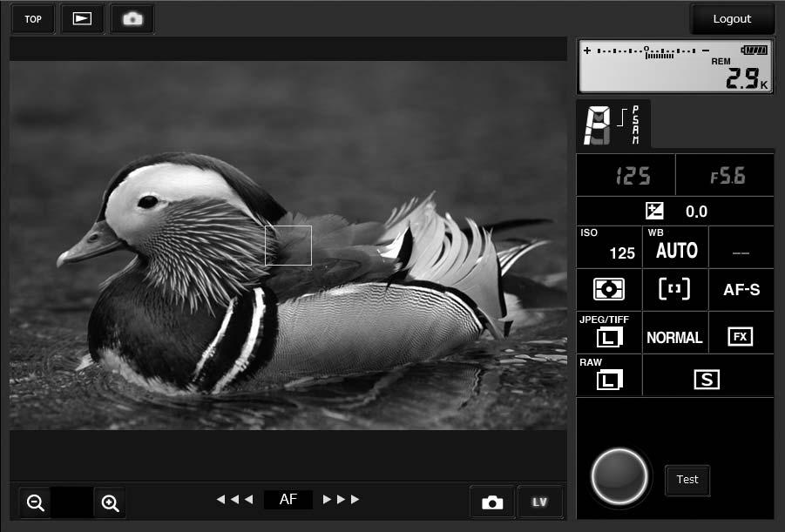Go to the TOP page button
The height and width of the screenshot is (532, 785).
[x=33, y=19]
